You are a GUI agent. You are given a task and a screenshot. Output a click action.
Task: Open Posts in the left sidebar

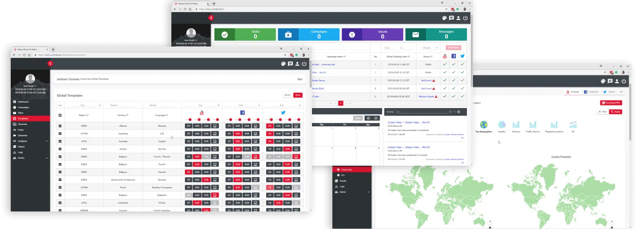pyautogui.click(x=20, y=130)
